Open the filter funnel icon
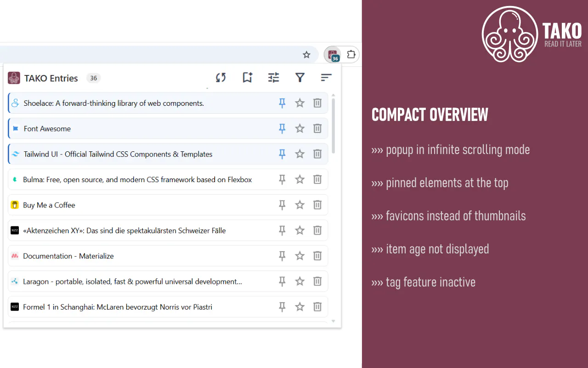Image resolution: width=588 pixels, height=368 pixels. coord(300,78)
